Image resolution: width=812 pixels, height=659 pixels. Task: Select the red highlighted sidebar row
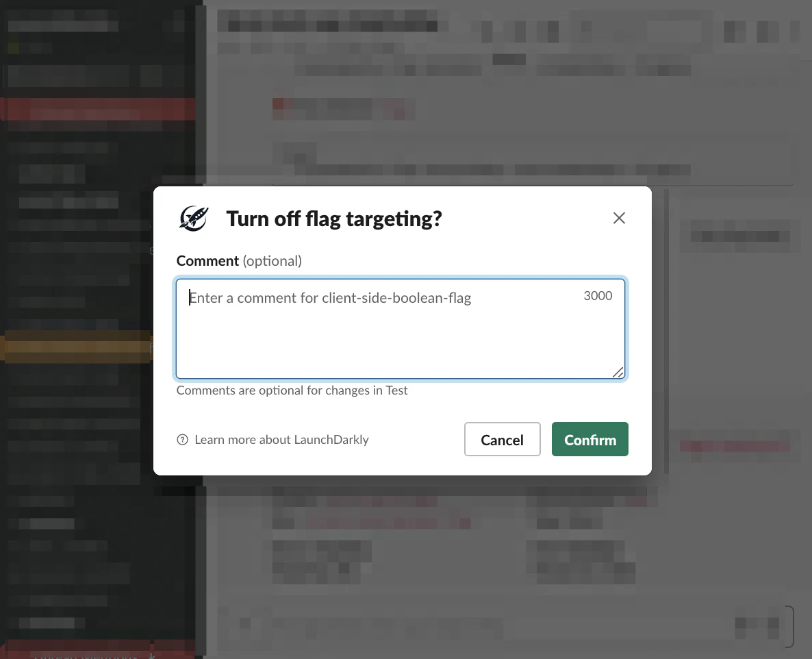click(99, 110)
